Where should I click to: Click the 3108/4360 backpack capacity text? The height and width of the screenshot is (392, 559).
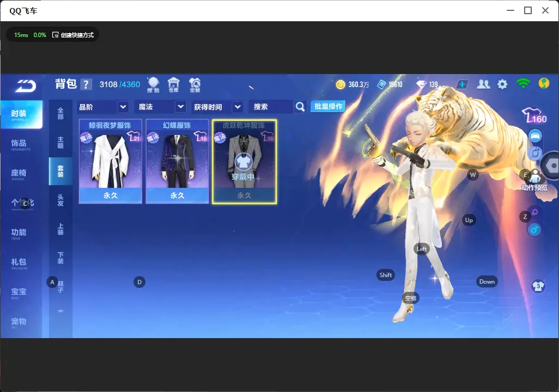pos(119,84)
